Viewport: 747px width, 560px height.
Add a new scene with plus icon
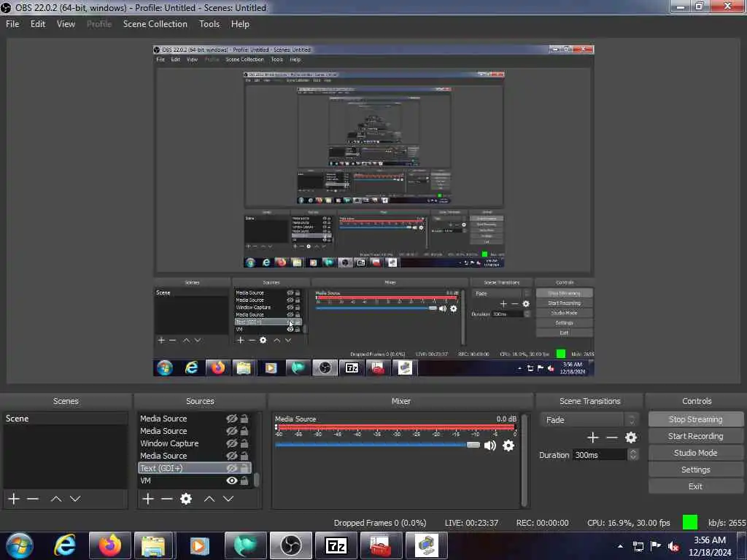(14, 499)
